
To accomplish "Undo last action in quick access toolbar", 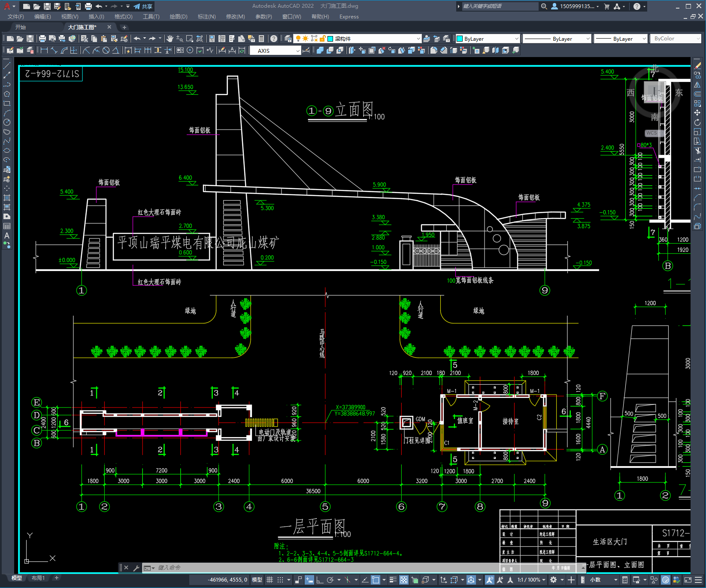I will (x=99, y=6).
